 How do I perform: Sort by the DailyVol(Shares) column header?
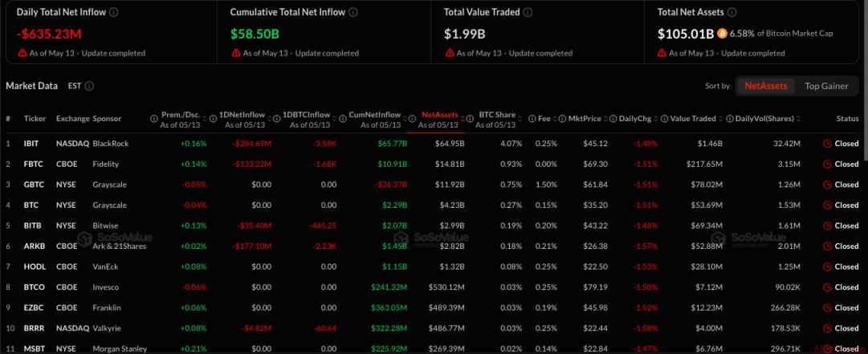click(x=764, y=119)
